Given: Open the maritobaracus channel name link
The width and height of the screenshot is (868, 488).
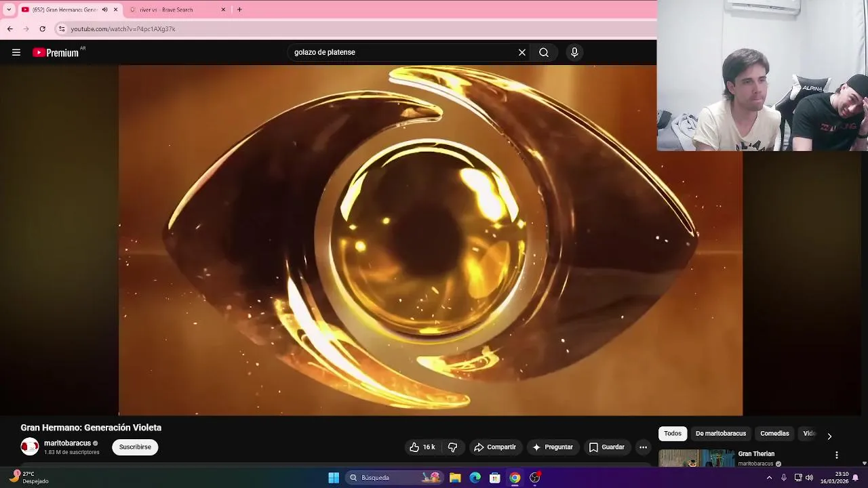Looking at the screenshot, I should click(67, 443).
